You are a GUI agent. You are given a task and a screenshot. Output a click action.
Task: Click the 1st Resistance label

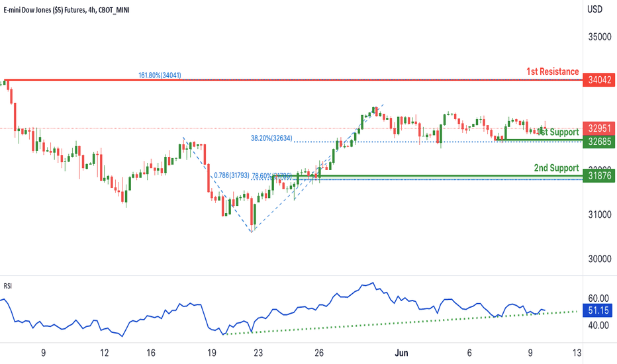[x=553, y=71]
